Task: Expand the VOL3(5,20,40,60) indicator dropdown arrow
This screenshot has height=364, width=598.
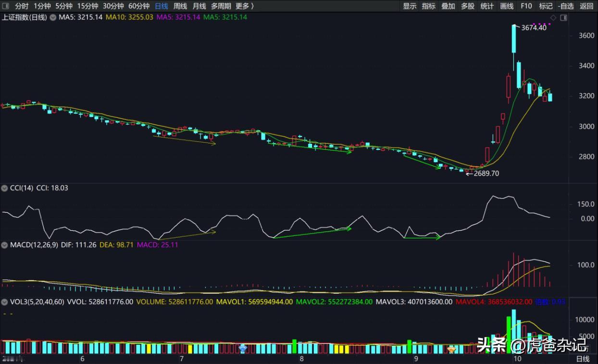Action: pos(5,302)
